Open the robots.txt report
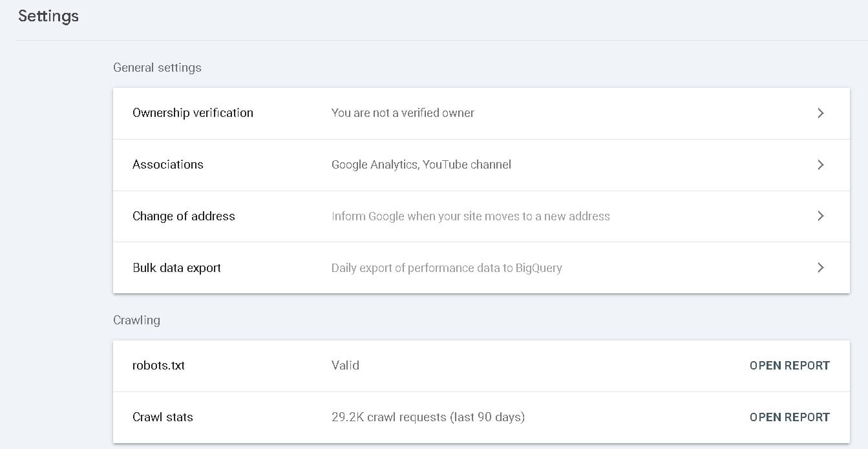This screenshot has width=868, height=449. point(789,365)
